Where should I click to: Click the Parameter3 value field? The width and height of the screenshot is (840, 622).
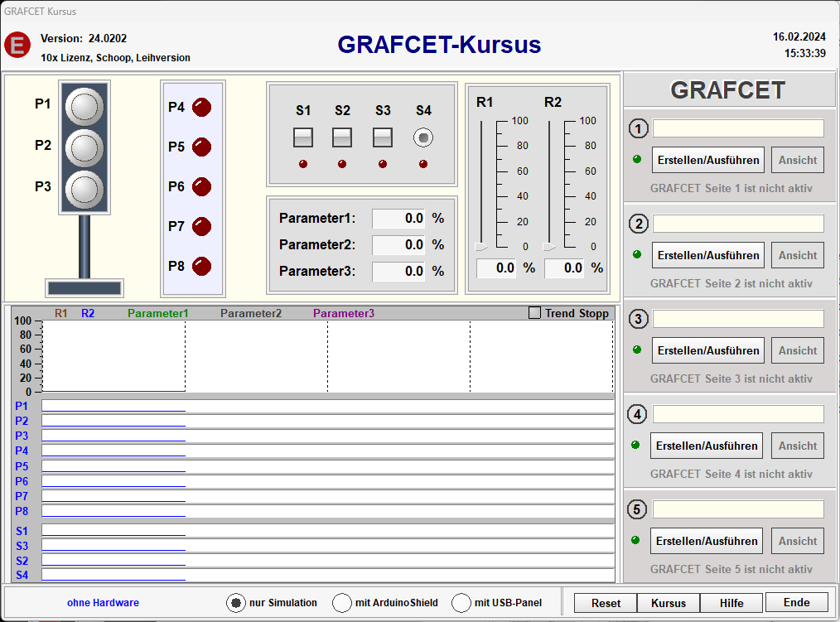[398, 271]
